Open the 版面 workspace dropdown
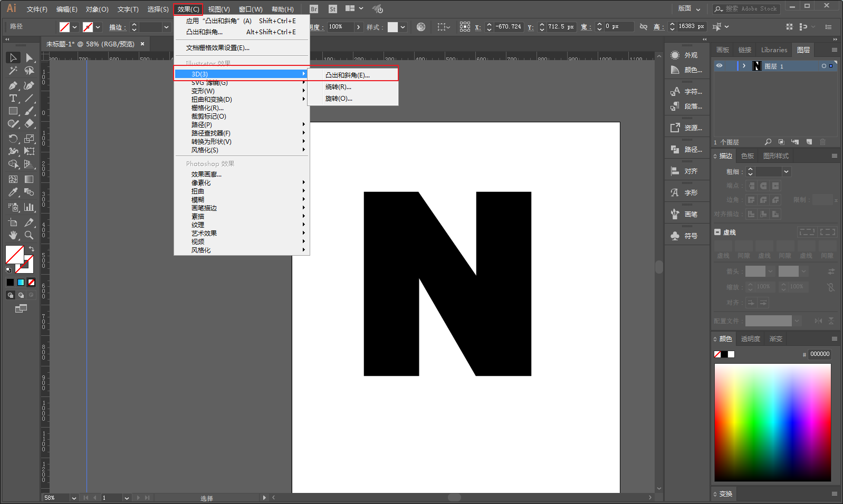This screenshot has width=843, height=504. click(x=689, y=8)
